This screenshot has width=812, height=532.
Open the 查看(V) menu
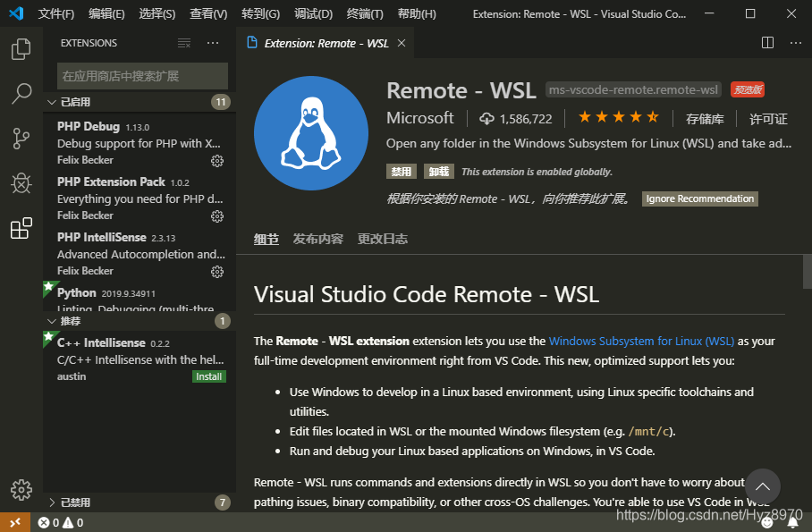click(208, 14)
